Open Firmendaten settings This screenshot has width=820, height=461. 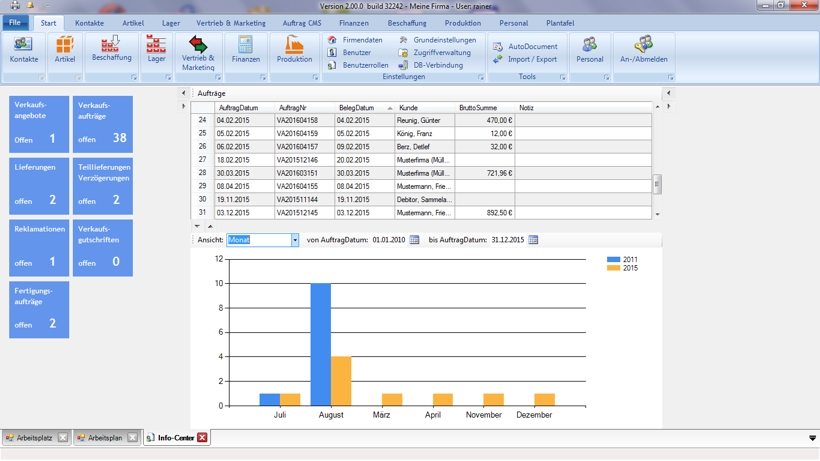click(x=355, y=40)
